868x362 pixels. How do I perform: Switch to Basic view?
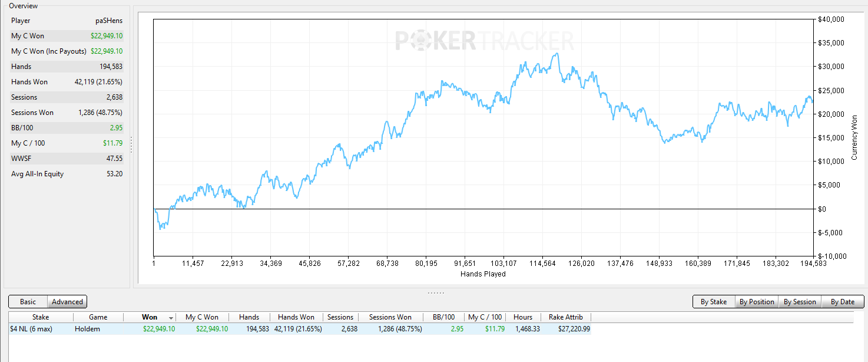point(28,302)
